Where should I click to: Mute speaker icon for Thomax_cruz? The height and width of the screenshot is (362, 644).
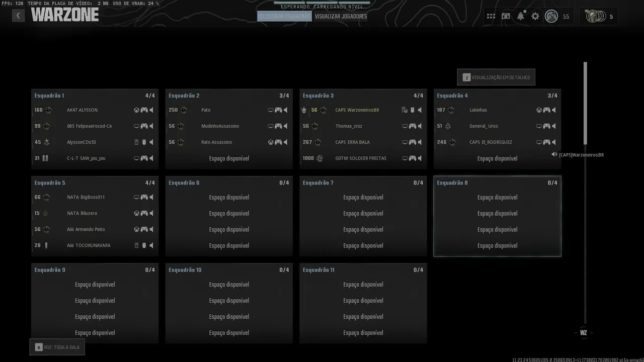click(x=420, y=126)
